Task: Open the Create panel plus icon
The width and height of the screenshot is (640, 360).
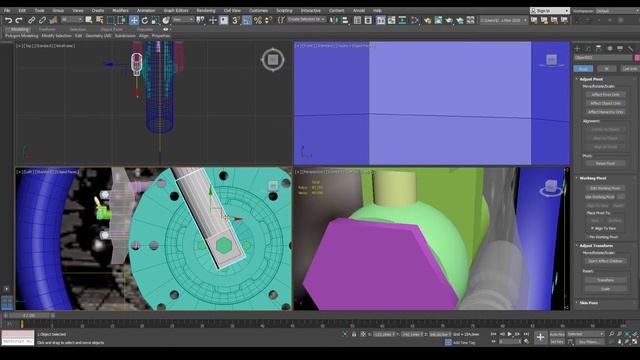Action: pyautogui.click(x=577, y=49)
